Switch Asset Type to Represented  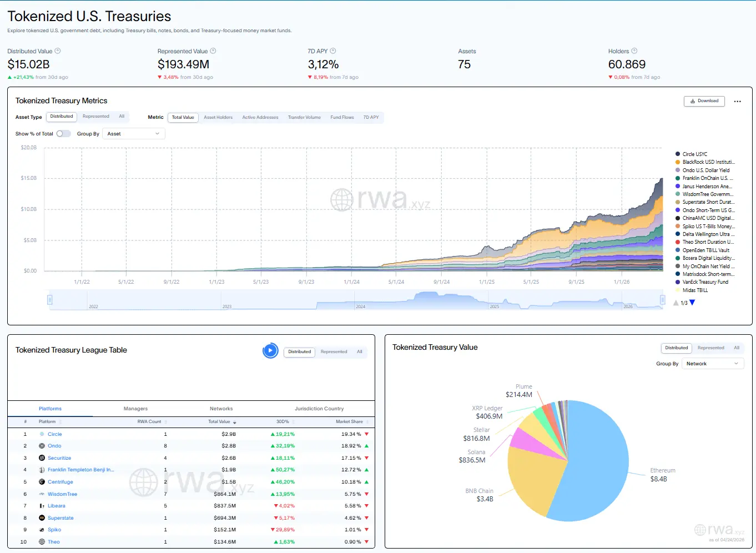click(95, 117)
